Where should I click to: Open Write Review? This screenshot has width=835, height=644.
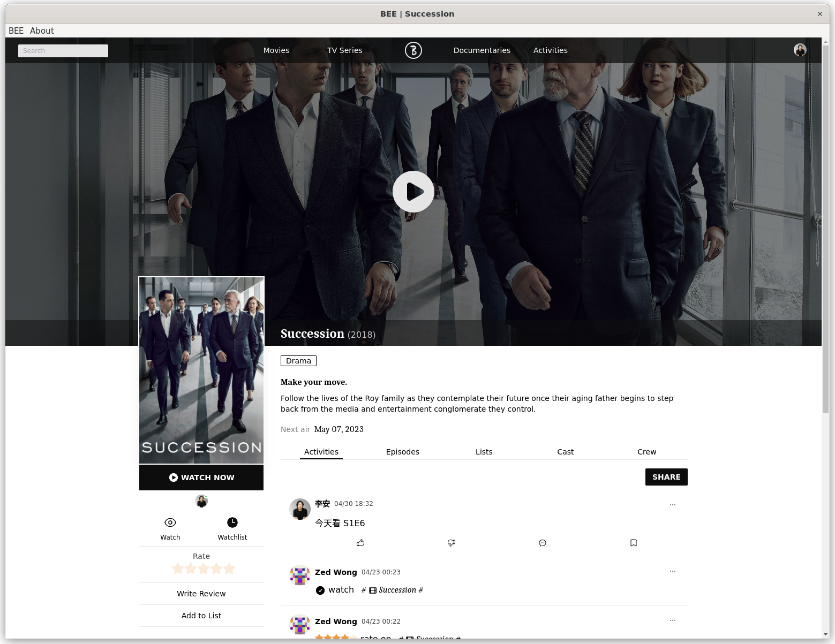click(201, 594)
